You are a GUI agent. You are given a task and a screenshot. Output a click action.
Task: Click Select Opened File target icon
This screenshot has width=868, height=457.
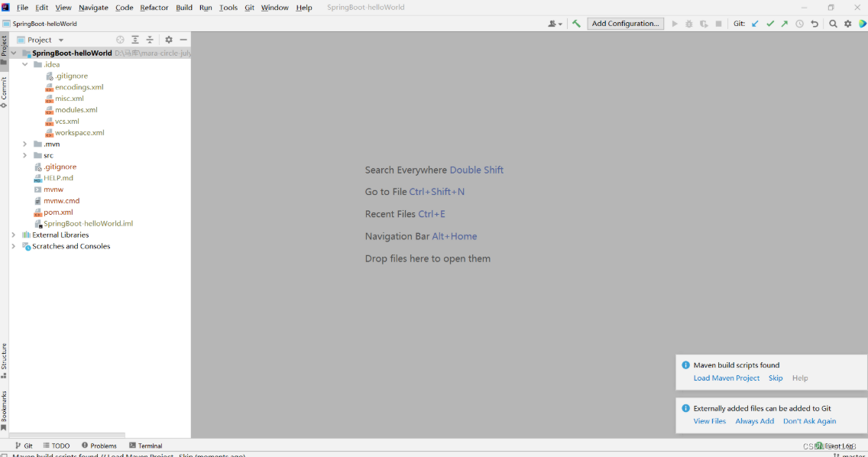pyautogui.click(x=120, y=40)
